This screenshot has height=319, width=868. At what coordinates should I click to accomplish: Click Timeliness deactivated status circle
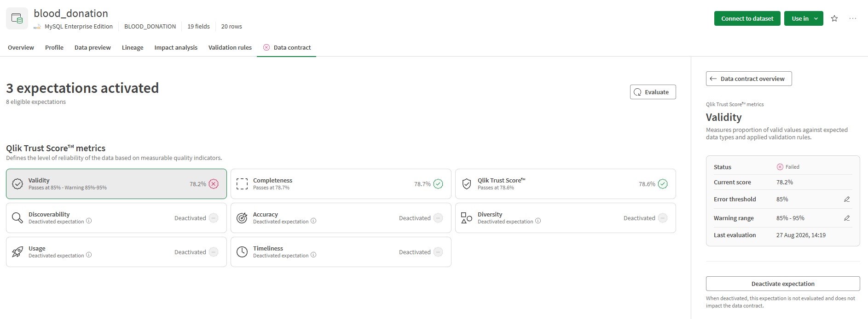pos(438,252)
